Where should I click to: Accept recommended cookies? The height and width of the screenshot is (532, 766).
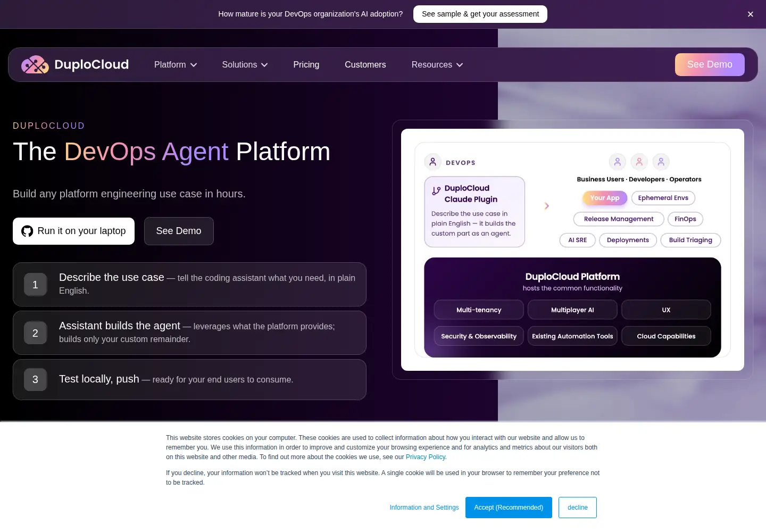tap(509, 508)
